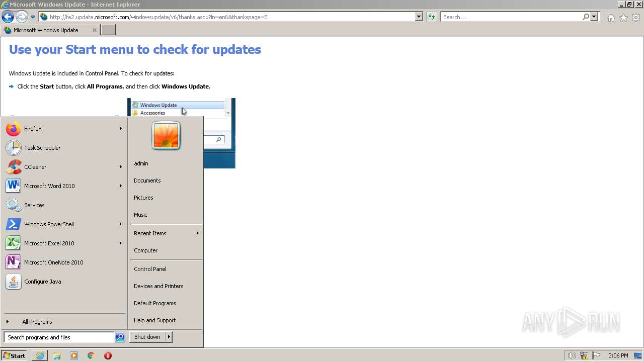Viewport: 644px width, 362px height.
Task: Click the search magnifier button in Start menu
Action: (x=120, y=337)
